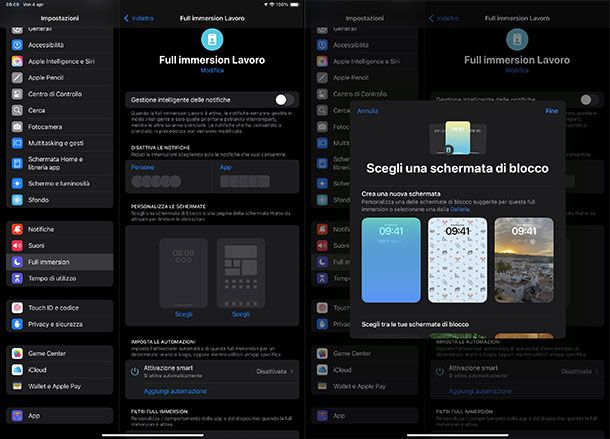Select Game Center in the right screenshot sidebar
The width and height of the screenshot is (610, 439).
[x=365, y=353]
